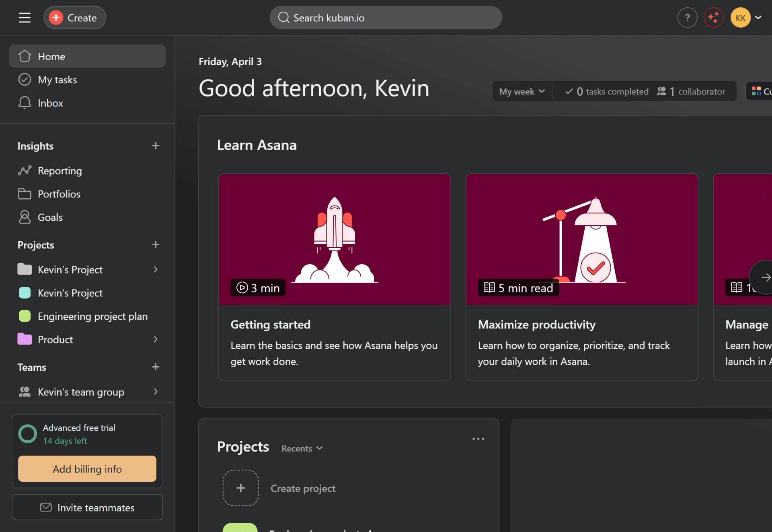Click the search magnifier icon
This screenshot has width=772, height=532.
click(284, 18)
